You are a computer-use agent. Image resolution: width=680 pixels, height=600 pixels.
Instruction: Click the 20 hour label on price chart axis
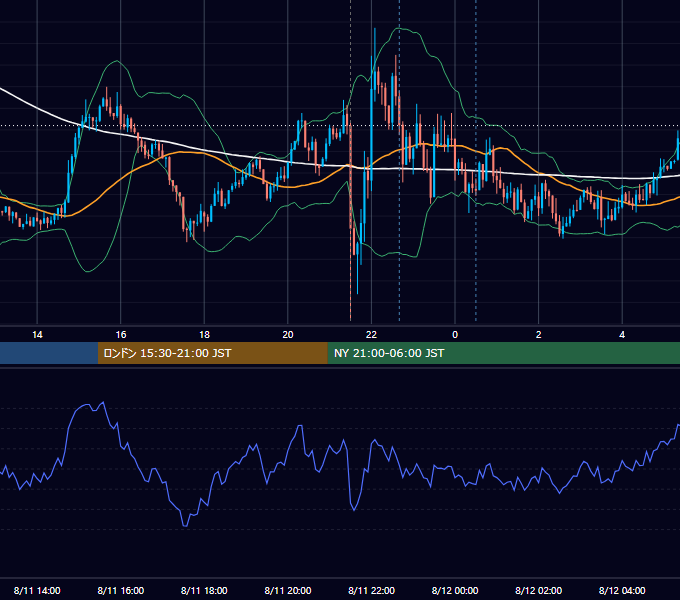click(x=288, y=335)
